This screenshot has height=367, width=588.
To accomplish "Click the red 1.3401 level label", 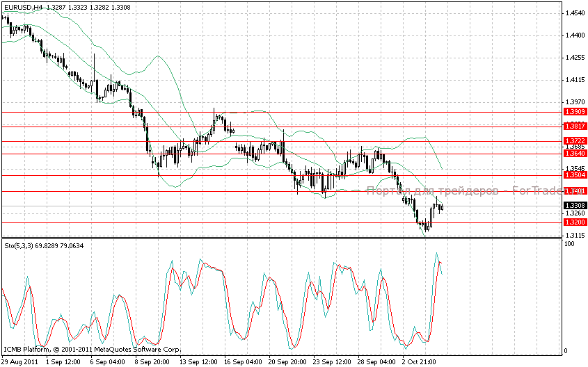I will (x=574, y=191).
